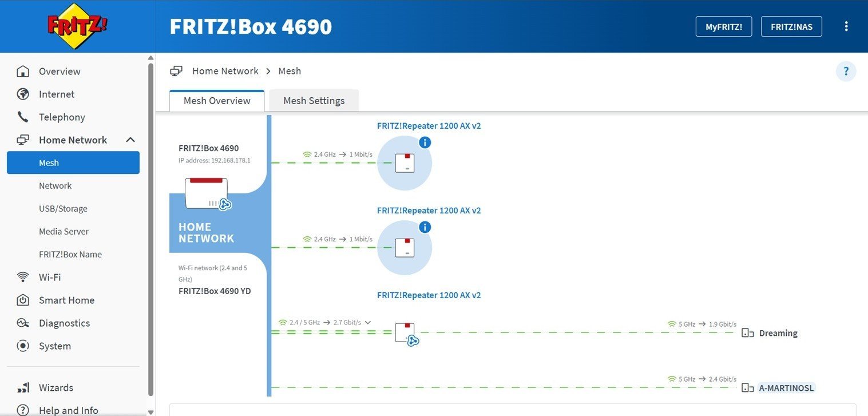
Task: Open the Diagnostics menu
Action: (x=64, y=323)
